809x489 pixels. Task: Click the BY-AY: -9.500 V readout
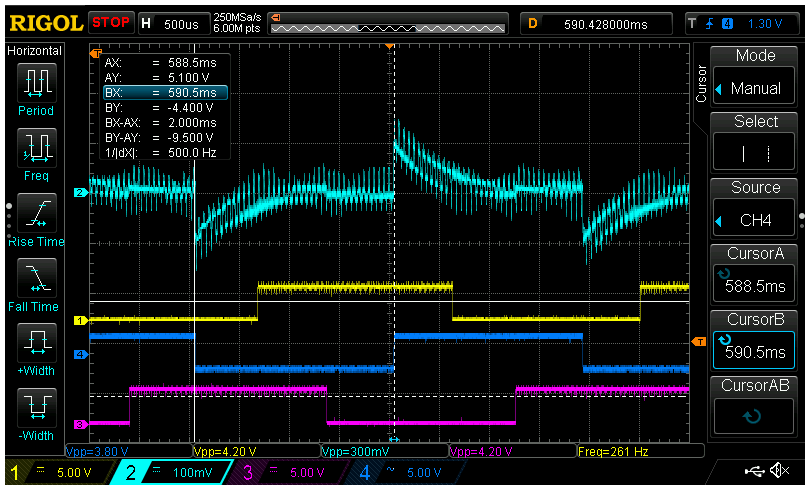click(x=159, y=138)
